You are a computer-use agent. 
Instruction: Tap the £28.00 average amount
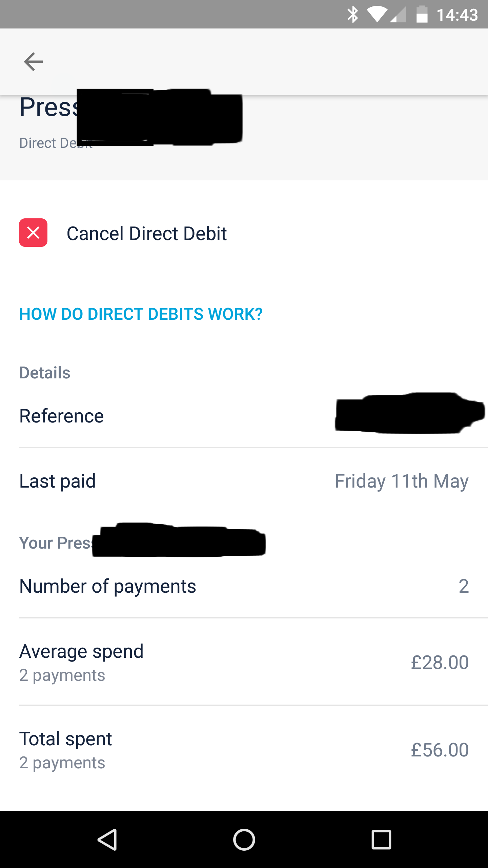point(440,662)
